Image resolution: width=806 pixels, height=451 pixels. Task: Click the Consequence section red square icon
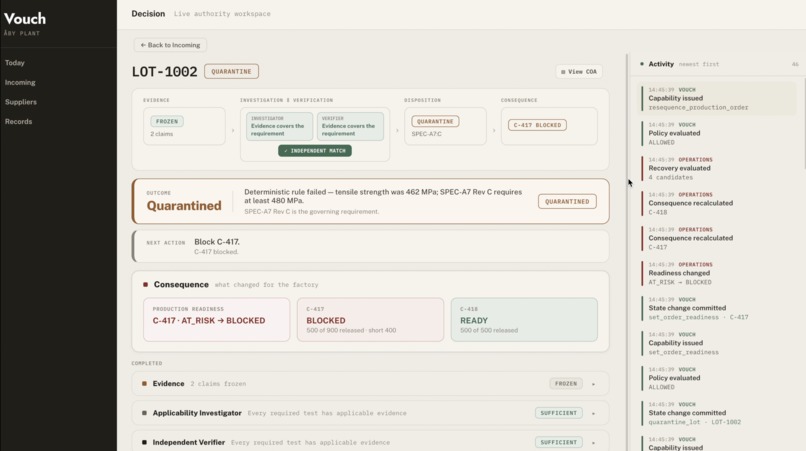coord(145,284)
